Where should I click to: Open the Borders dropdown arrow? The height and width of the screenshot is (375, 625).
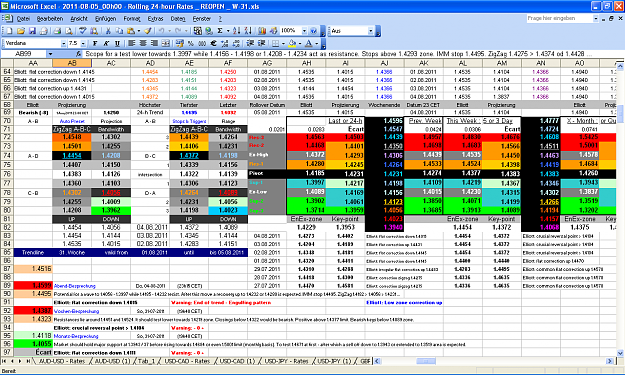283,43
